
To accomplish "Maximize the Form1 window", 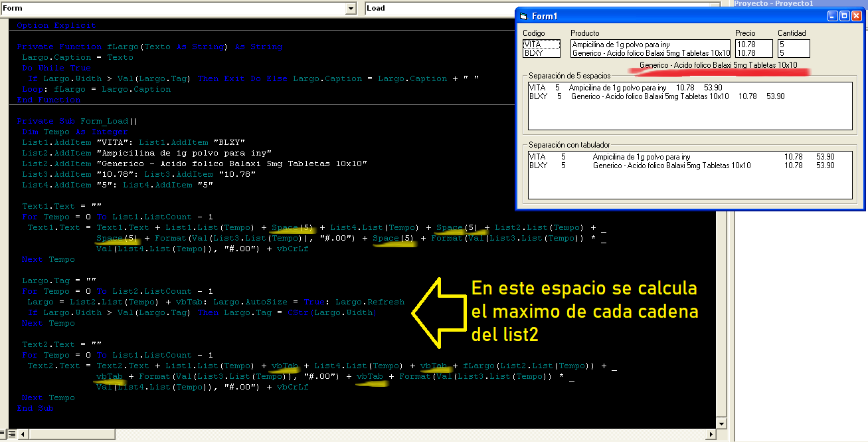I will 845,16.
